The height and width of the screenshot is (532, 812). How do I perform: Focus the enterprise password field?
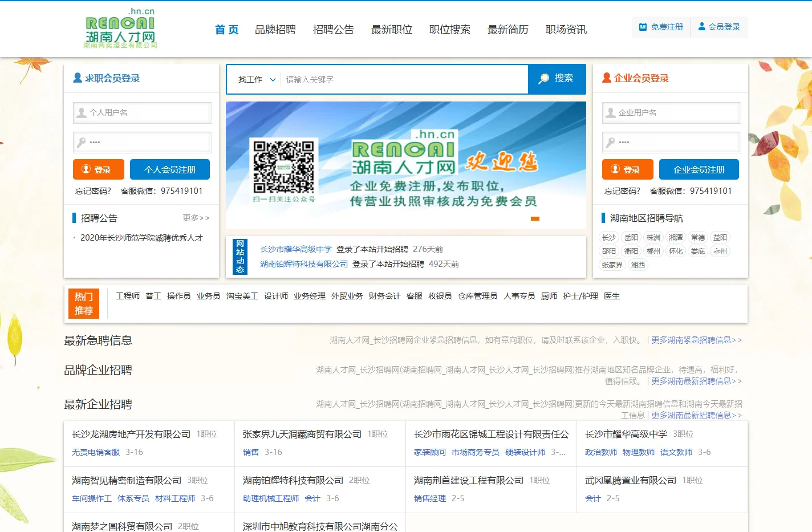coord(672,142)
